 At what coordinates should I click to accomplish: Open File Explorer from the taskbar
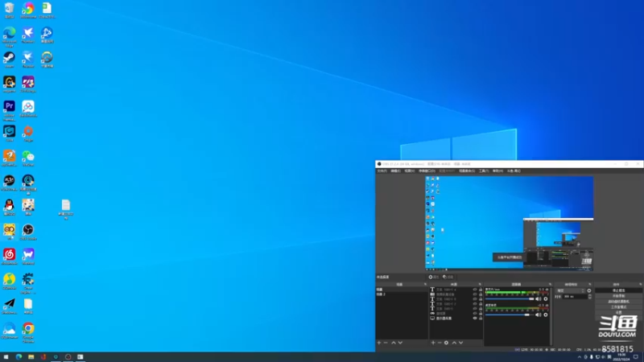pos(31,357)
